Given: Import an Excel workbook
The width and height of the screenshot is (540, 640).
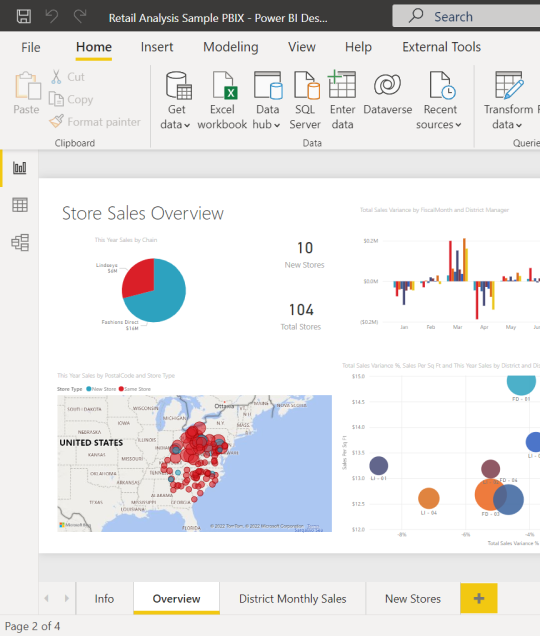Looking at the screenshot, I should 222,100.
